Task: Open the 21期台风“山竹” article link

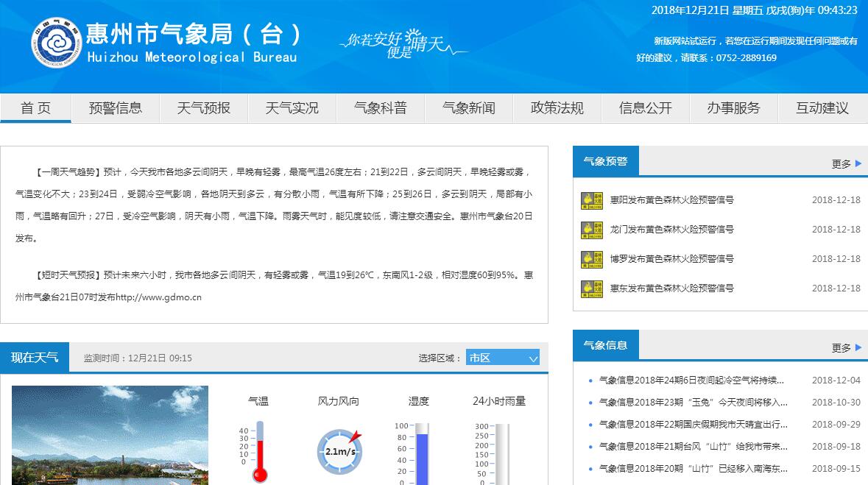Action: tap(693, 447)
